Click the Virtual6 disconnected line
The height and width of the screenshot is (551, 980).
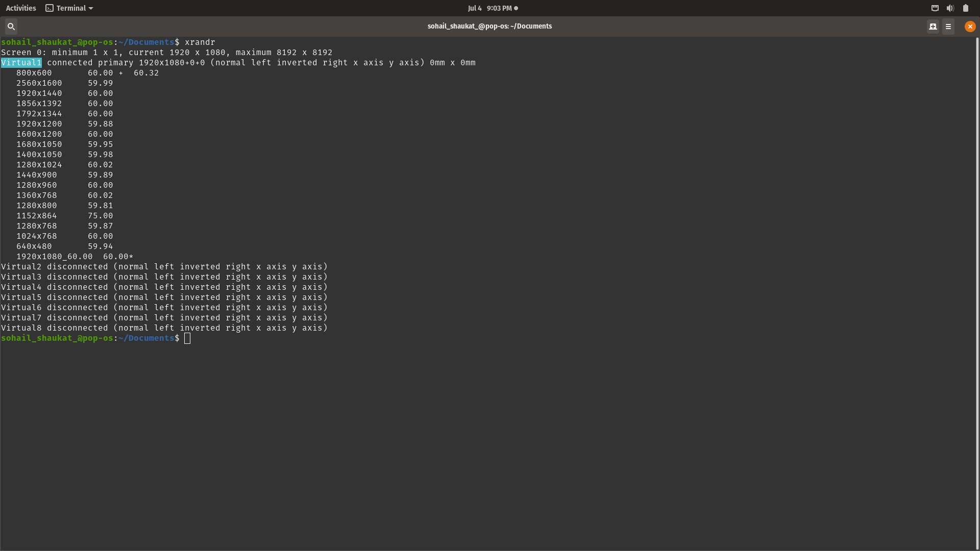tap(164, 308)
